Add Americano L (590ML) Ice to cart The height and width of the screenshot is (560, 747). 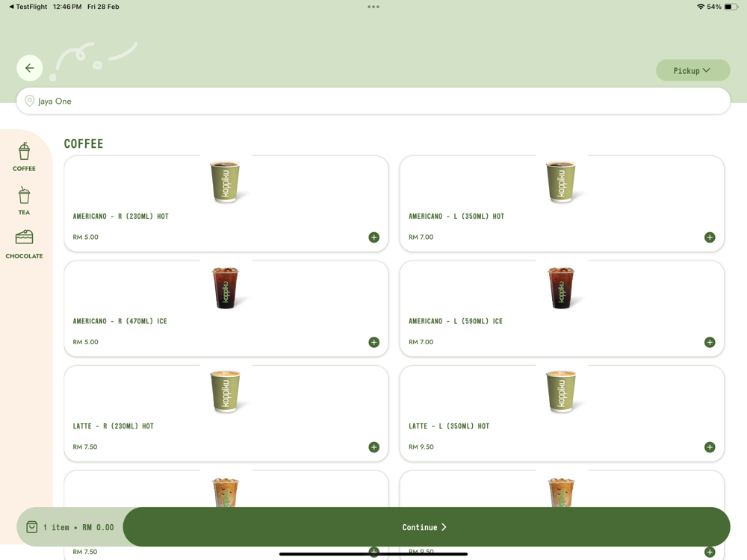tap(710, 342)
